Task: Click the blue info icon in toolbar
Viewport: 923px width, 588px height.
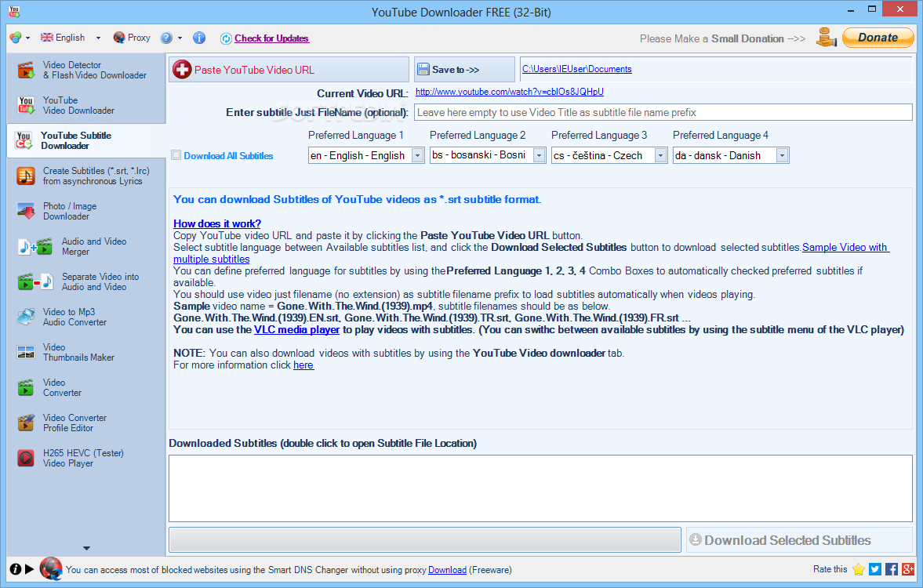Action: tap(199, 38)
